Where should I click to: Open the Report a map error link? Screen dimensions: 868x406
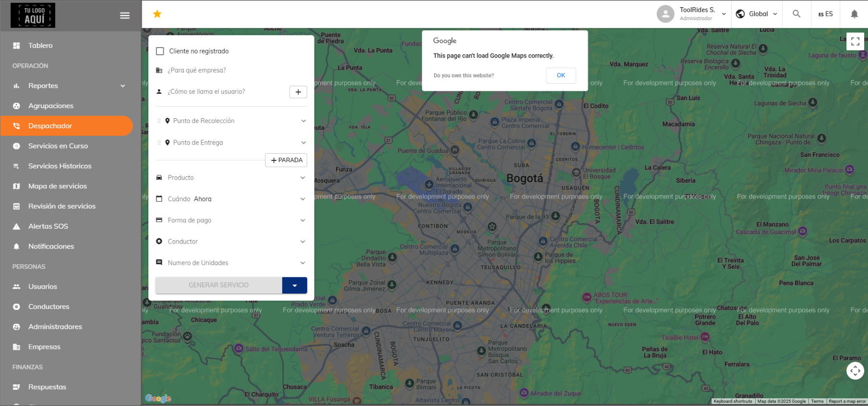[x=847, y=401]
